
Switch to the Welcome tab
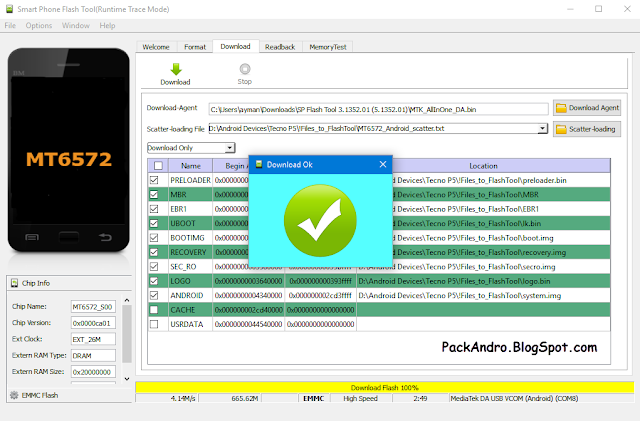[156, 47]
